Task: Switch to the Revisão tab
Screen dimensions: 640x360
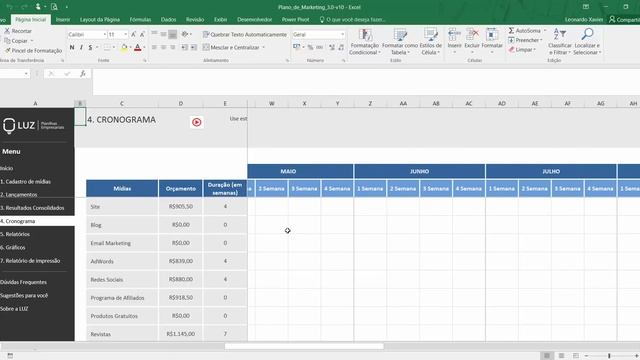Action: 195,20
